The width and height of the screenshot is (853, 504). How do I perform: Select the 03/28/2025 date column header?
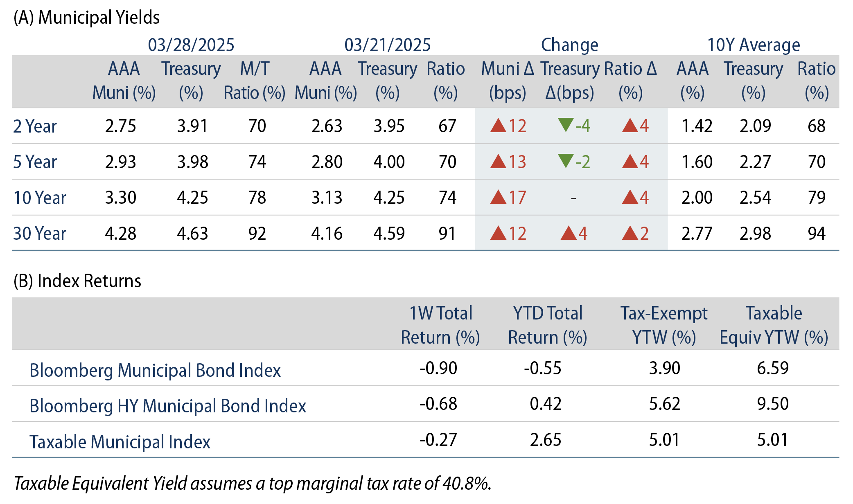tap(191, 45)
